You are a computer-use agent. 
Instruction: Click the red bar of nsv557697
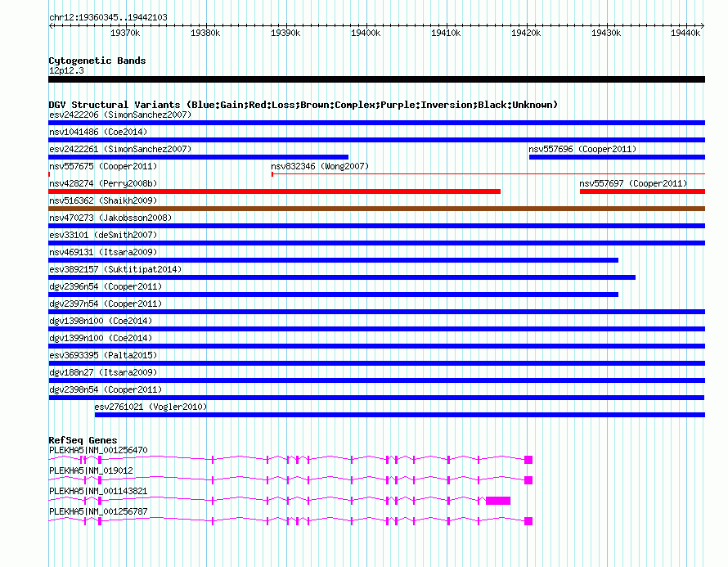(643, 191)
